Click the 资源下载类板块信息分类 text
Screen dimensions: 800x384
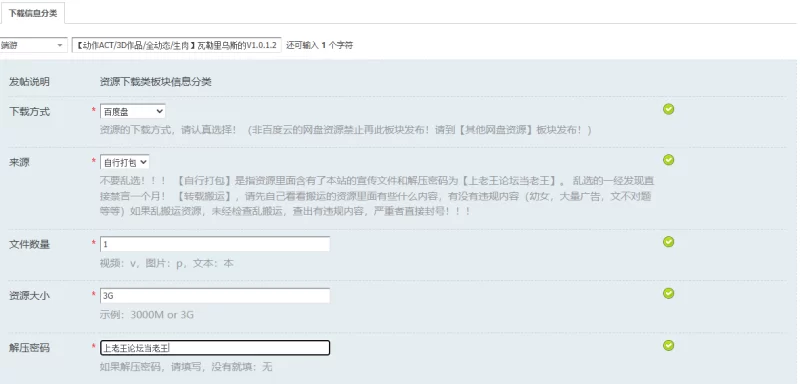point(156,82)
